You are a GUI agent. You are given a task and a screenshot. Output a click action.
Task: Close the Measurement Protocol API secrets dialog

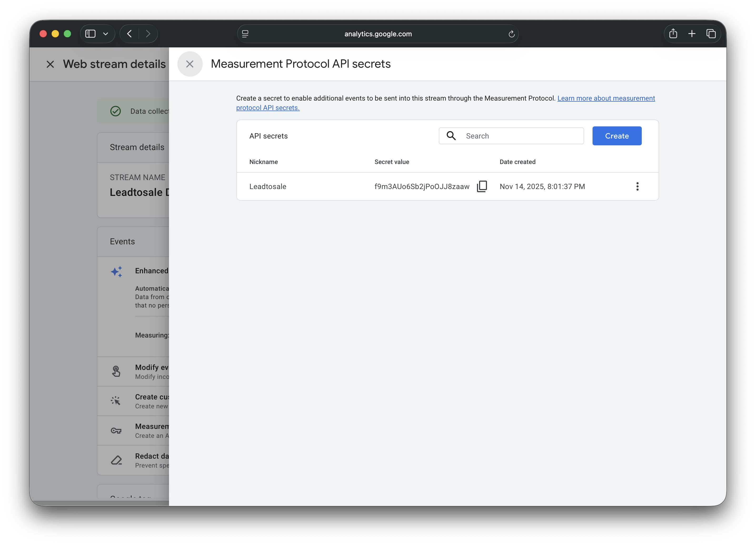tap(190, 64)
